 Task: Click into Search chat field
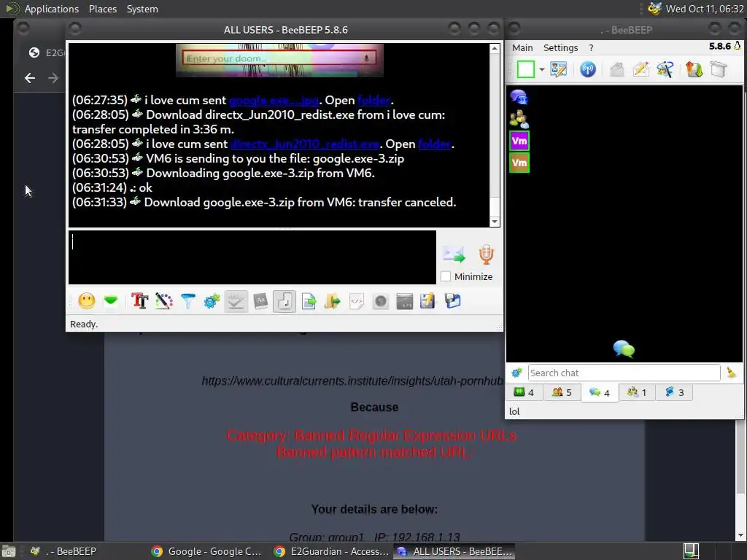point(624,373)
